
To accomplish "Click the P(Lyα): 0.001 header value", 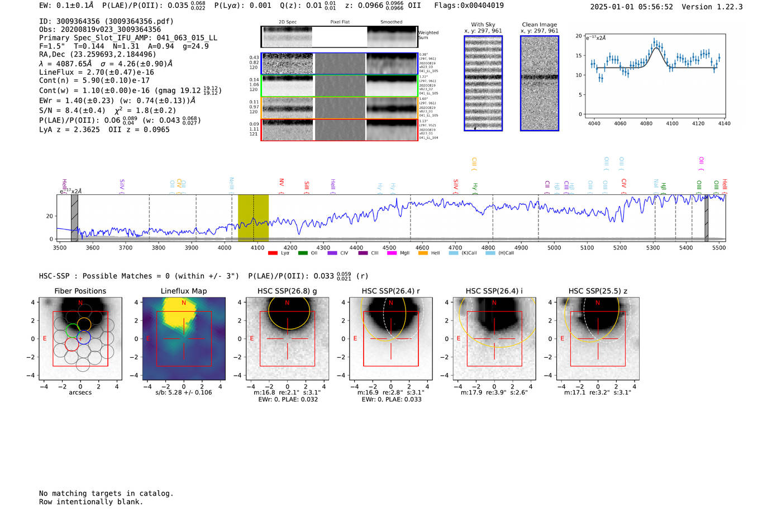I will click(243, 6).
